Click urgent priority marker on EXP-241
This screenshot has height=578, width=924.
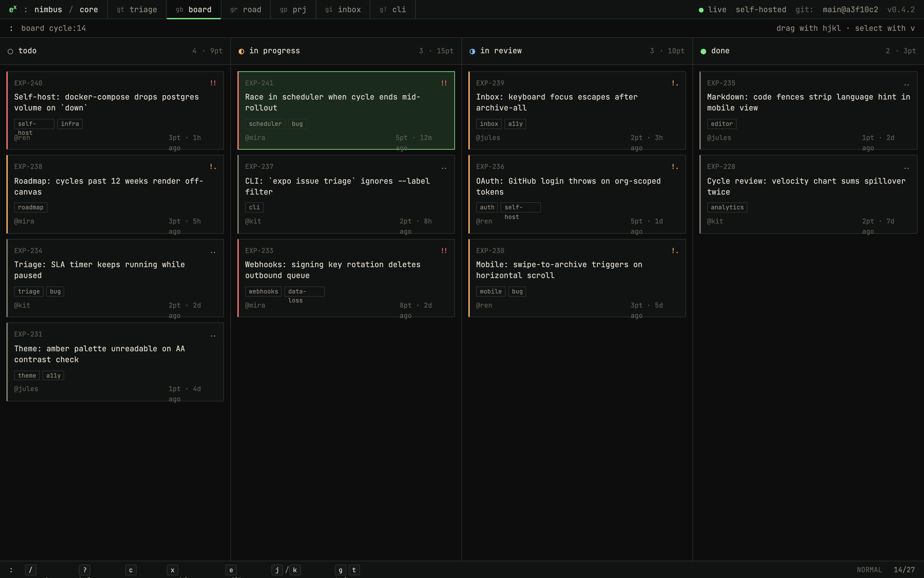tap(444, 83)
